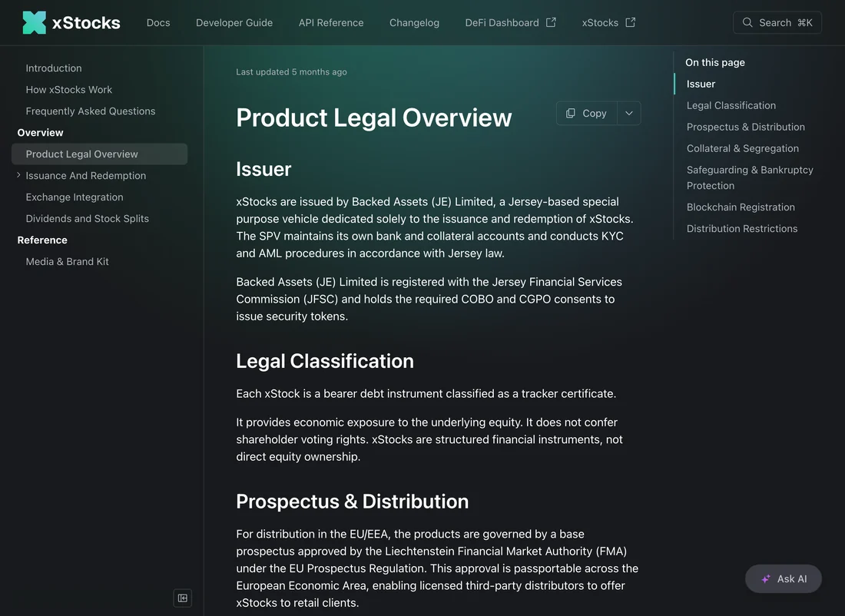
Task: Open the Ask AI assistant
Action: [783, 579]
